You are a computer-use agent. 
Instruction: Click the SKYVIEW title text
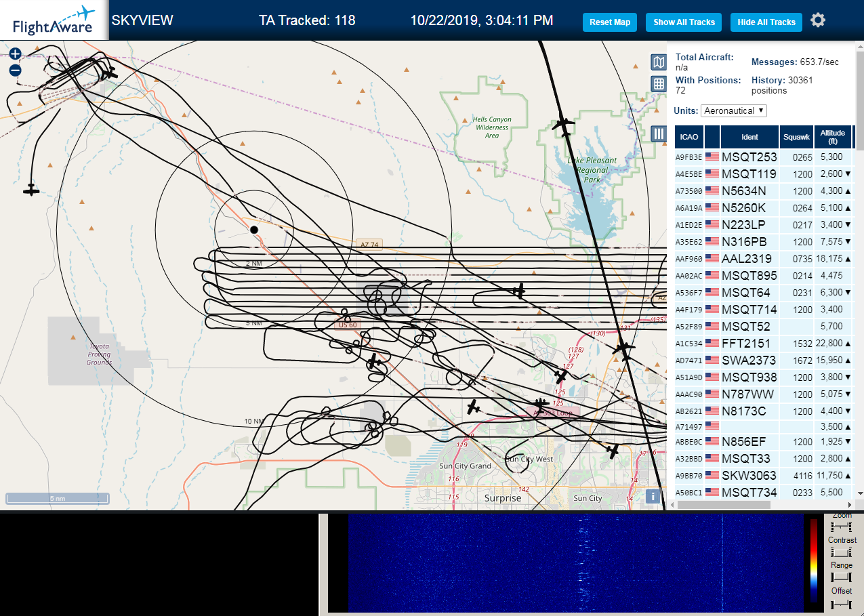(x=142, y=20)
